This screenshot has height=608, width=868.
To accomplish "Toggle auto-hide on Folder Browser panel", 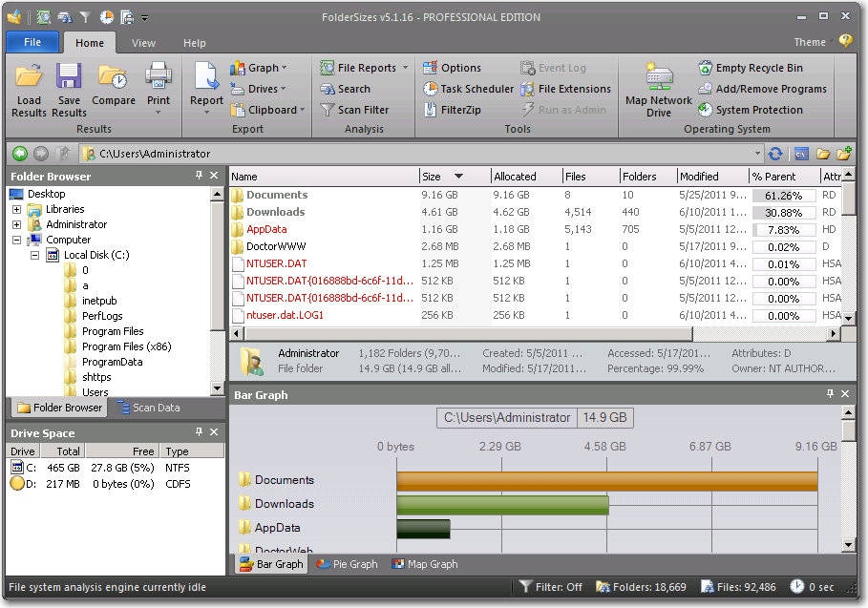I will click(199, 176).
